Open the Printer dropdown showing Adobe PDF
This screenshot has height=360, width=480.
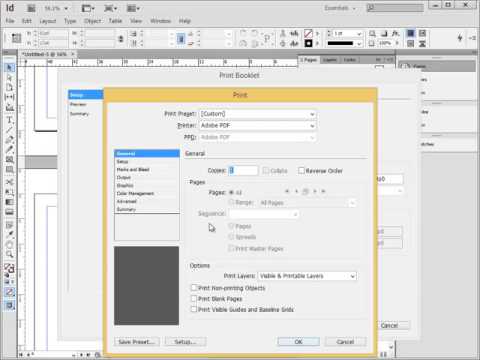(x=257, y=126)
